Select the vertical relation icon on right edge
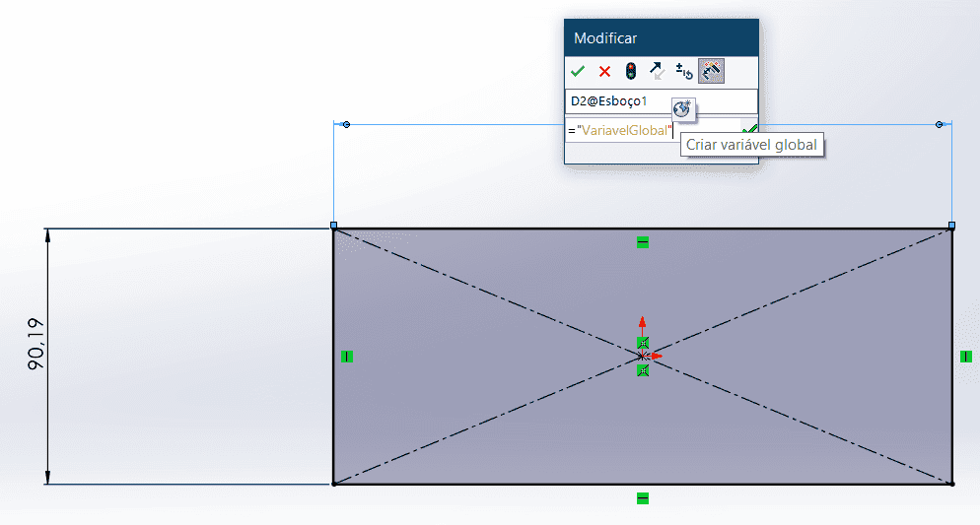The image size is (980, 525). pos(965,357)
